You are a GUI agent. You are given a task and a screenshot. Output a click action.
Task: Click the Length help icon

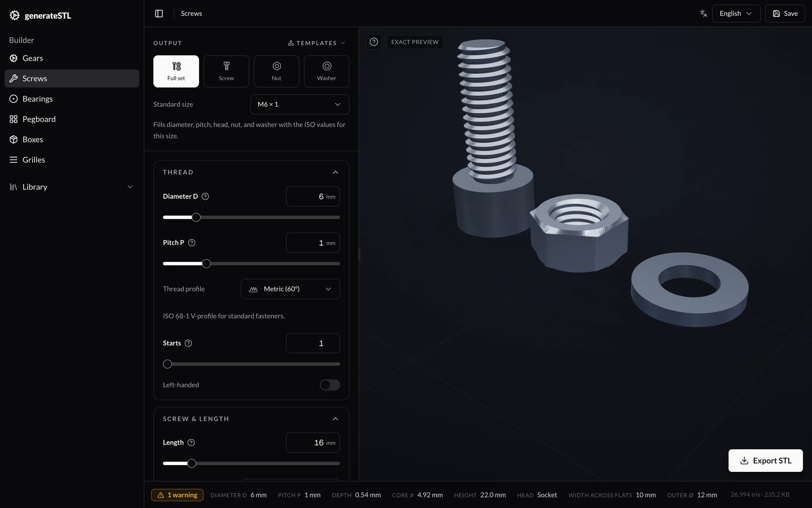coord(191,443)
